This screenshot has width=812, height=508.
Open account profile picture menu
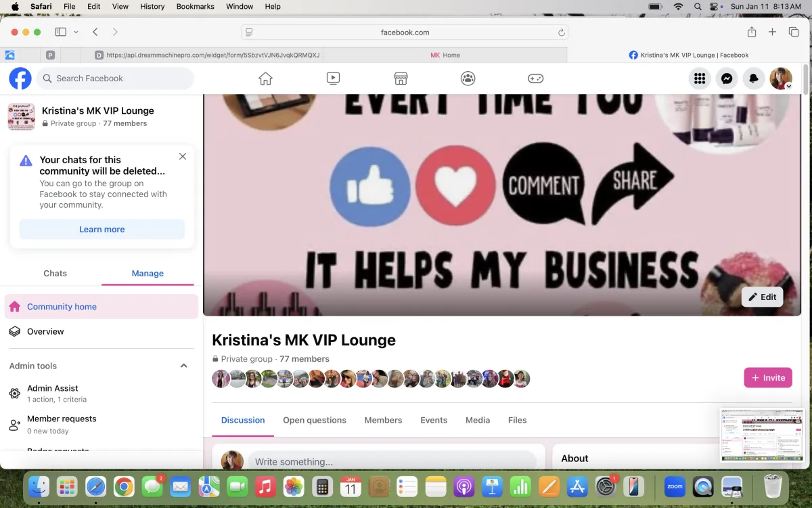pyautogui.click(x=781, y=79)
